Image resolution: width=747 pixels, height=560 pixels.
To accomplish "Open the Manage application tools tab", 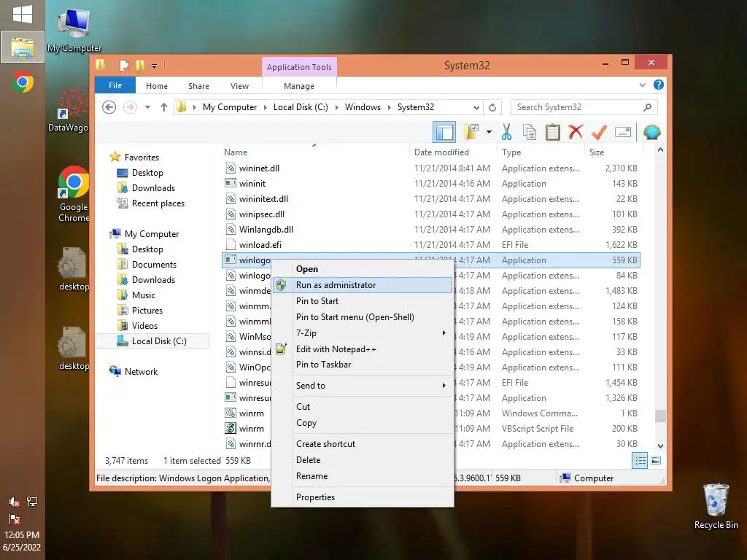I will (x=298, y=86).
